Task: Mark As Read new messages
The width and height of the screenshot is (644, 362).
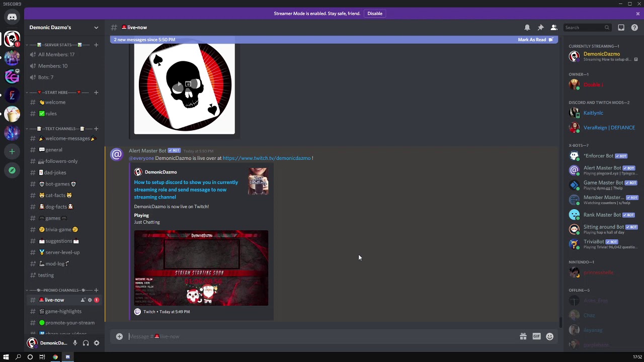Action: [535, 40]
